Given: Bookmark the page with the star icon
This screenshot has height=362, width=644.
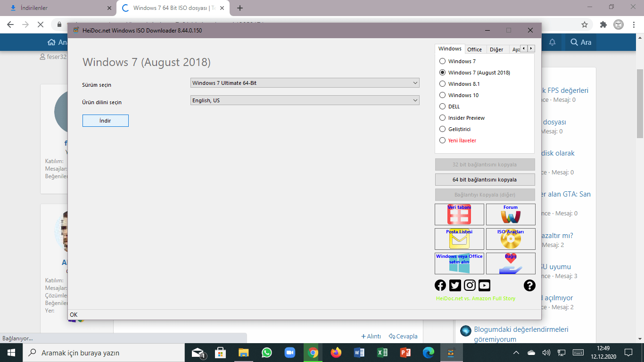Looking at the screenshot, I should [585, 25].
